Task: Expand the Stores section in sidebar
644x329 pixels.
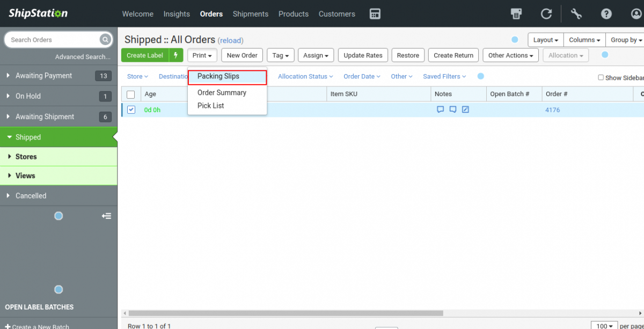Action: (58, 157)
